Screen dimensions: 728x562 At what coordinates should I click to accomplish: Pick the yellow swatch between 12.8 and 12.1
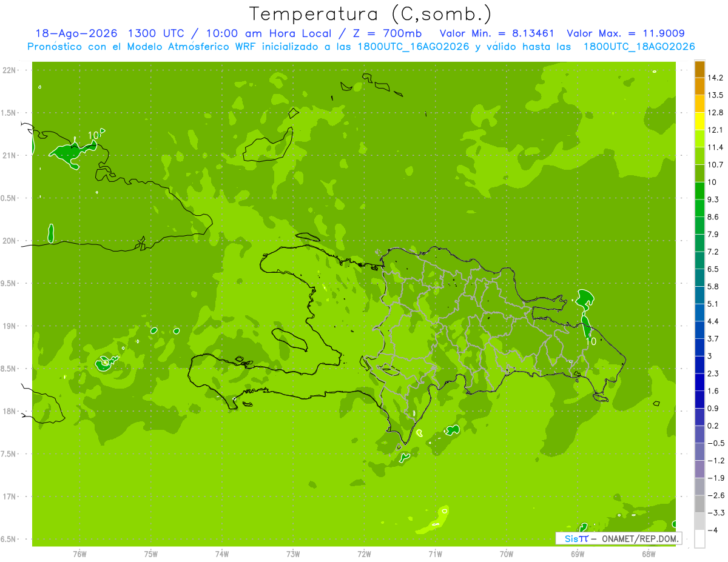click(x=699, y=121)
